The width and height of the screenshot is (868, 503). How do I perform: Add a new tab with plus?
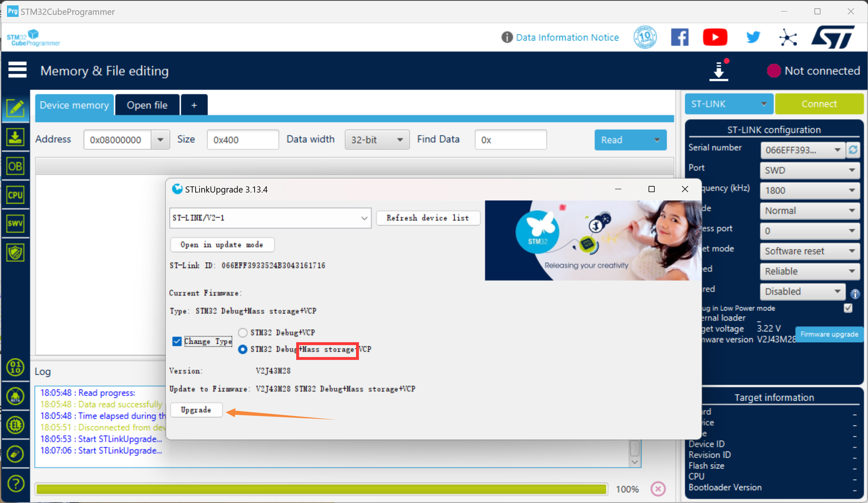tap(194, 105)
